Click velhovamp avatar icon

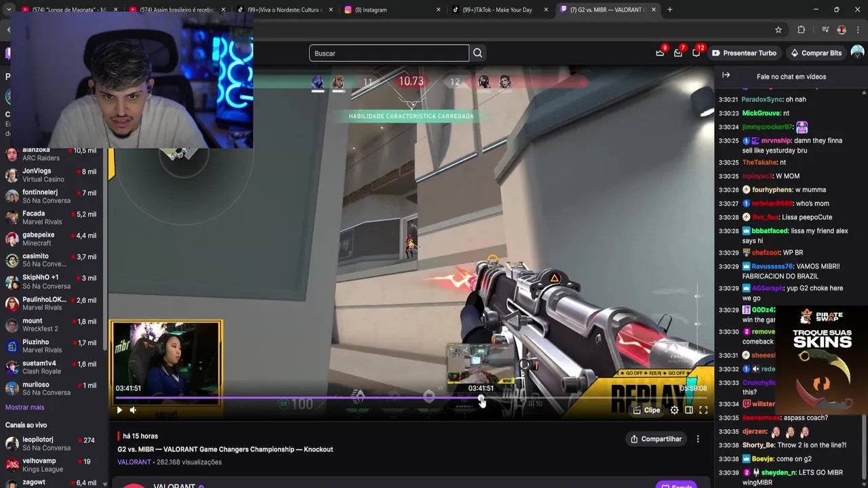tap(12, 465)
